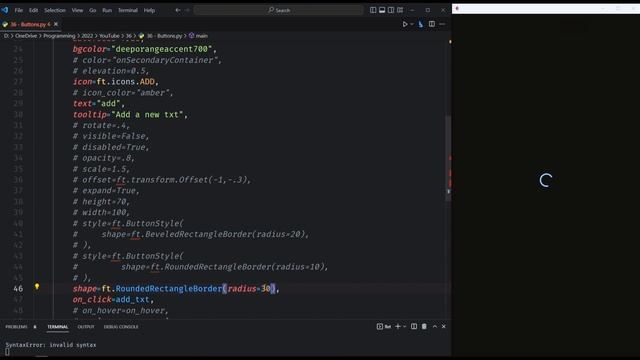Open the View menu
640x360 pixels.
(78, 10)
